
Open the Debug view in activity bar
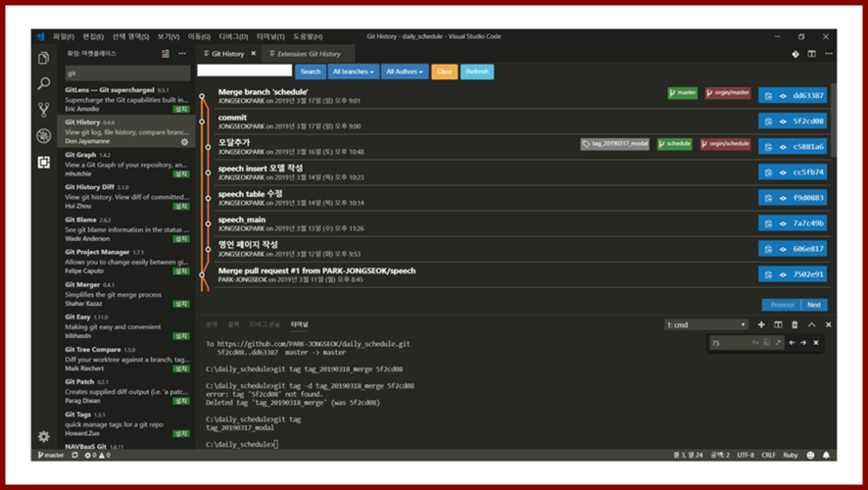click(x=44, y=135)
